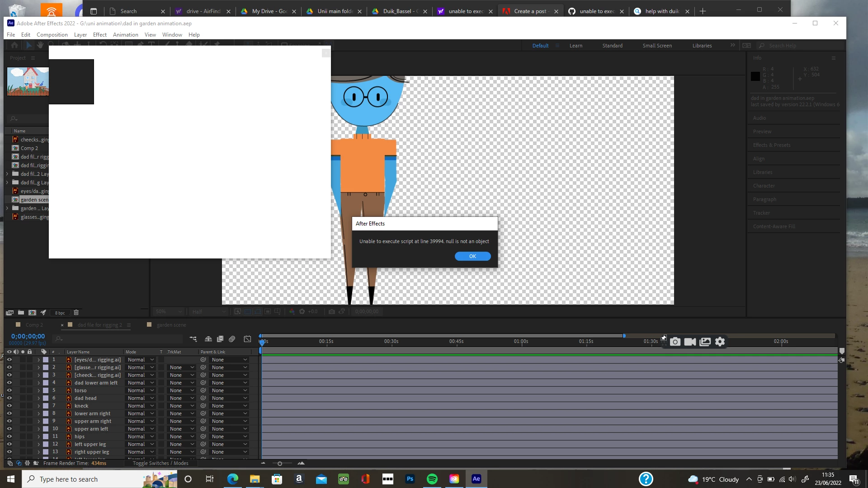Click the Composition Mini-Flowchart icon
868x488 pixels.
(193, 339)
